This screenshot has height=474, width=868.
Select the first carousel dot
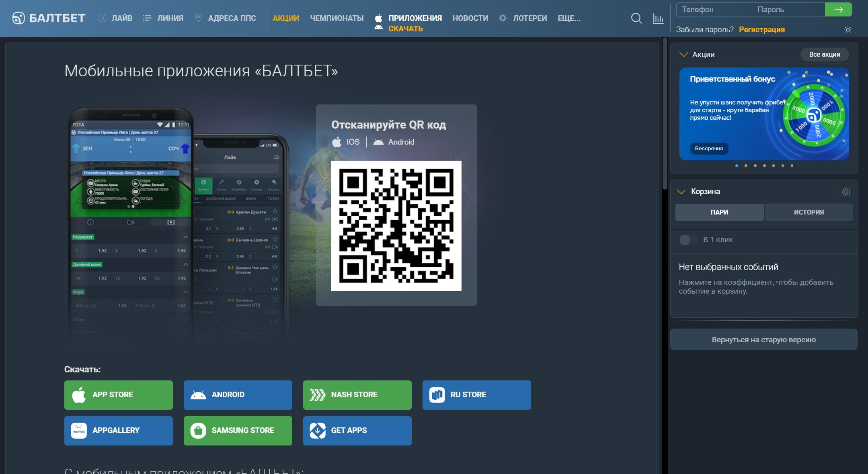pyautogui.click(x=737, y=166)
